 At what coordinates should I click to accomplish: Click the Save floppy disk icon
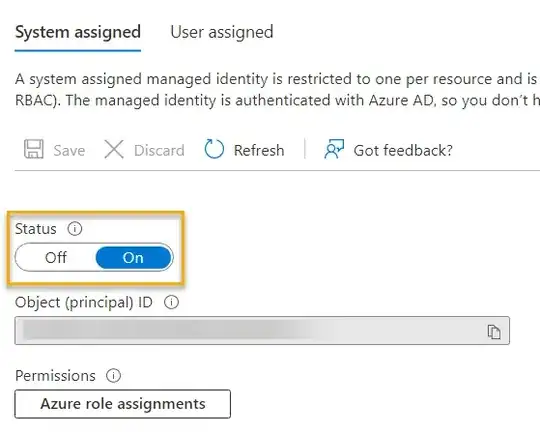34,149
